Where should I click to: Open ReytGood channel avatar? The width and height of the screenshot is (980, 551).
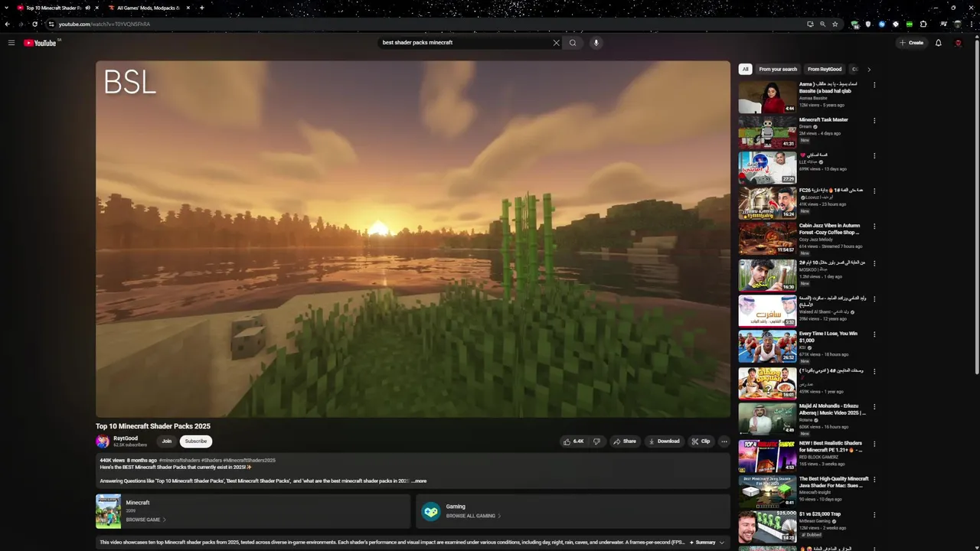click(103, 441)
